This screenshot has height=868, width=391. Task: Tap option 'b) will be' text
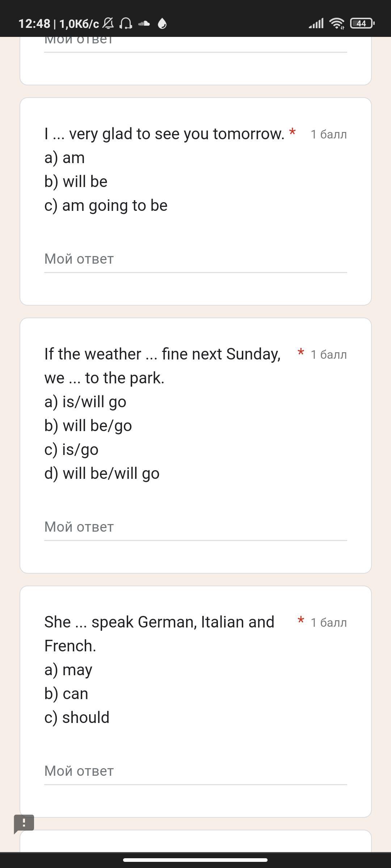76,182
